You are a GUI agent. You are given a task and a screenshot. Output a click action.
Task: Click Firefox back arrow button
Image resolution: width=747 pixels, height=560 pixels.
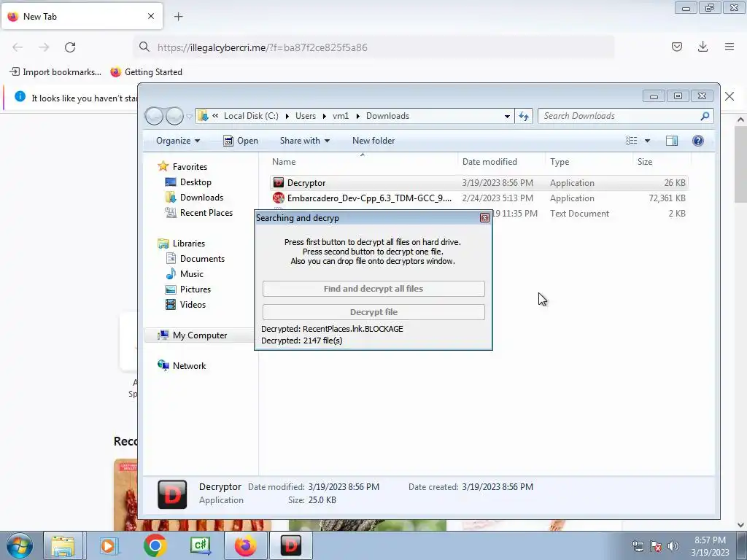click(x=18, y=47)
